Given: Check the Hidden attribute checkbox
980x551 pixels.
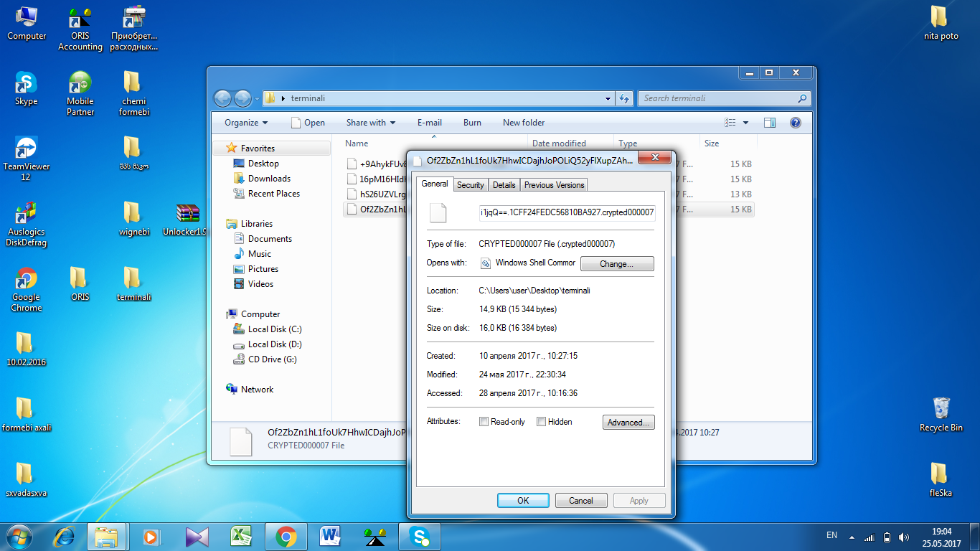Looking at the screenshot, I should [x=542, y=422].
